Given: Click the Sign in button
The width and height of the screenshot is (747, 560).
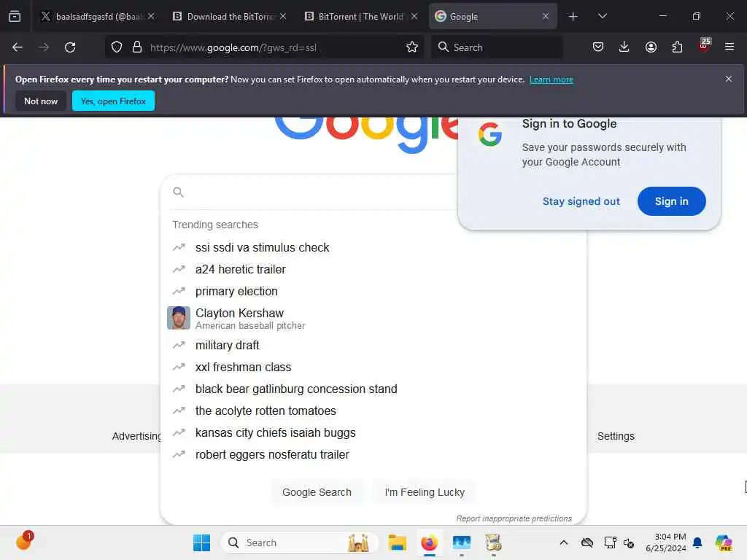Looking at the screenshot, I should 671,201.
